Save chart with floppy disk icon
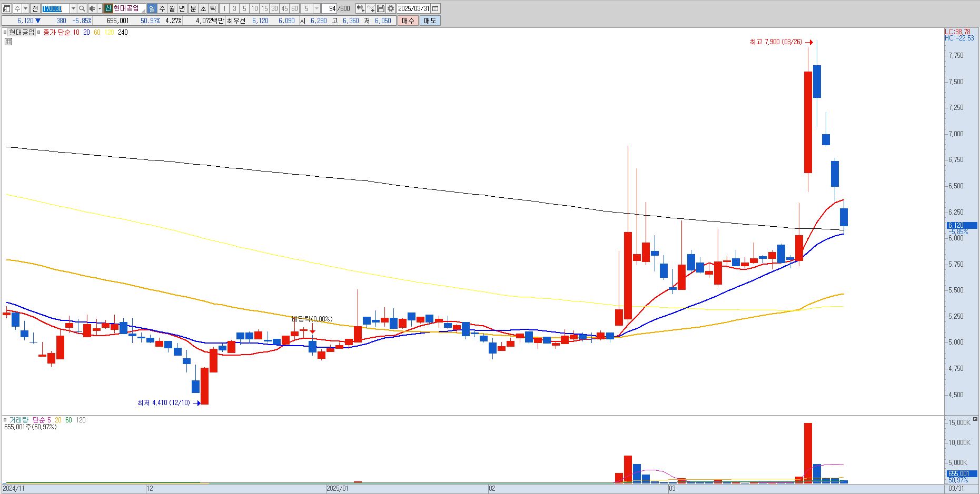This screenshot has height=494, width=980. click(x=380, y=8)
